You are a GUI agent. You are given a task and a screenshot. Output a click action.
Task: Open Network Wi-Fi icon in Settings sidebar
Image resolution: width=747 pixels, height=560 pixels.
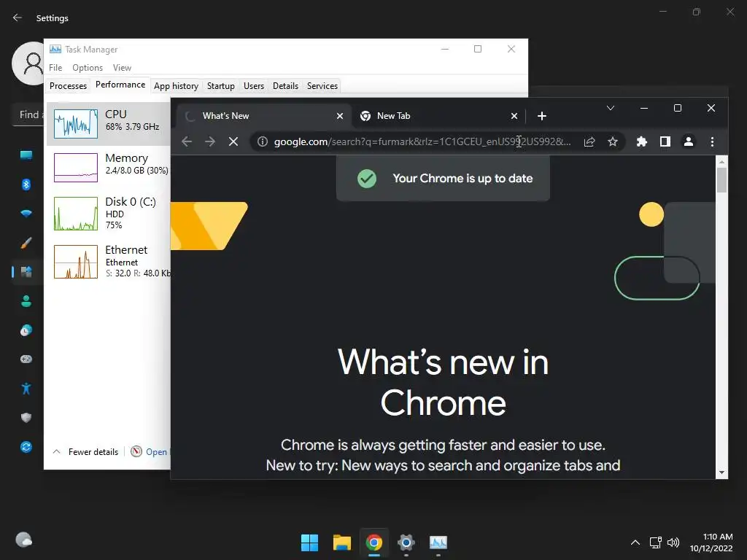pyautogui.click(x=26, y=214)
